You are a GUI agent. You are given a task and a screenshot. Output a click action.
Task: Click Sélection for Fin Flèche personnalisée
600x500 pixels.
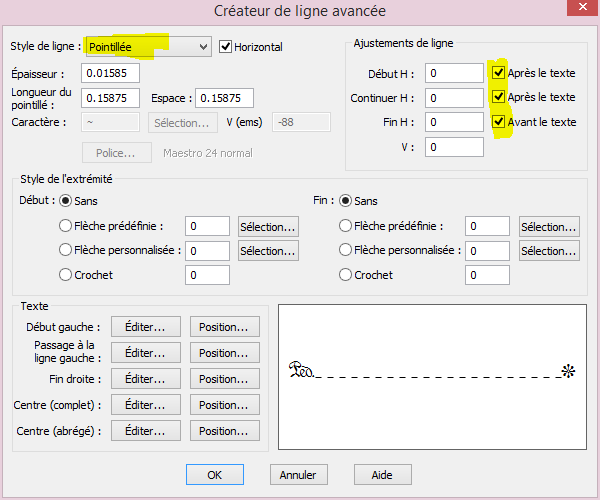[x=549, y=251]
